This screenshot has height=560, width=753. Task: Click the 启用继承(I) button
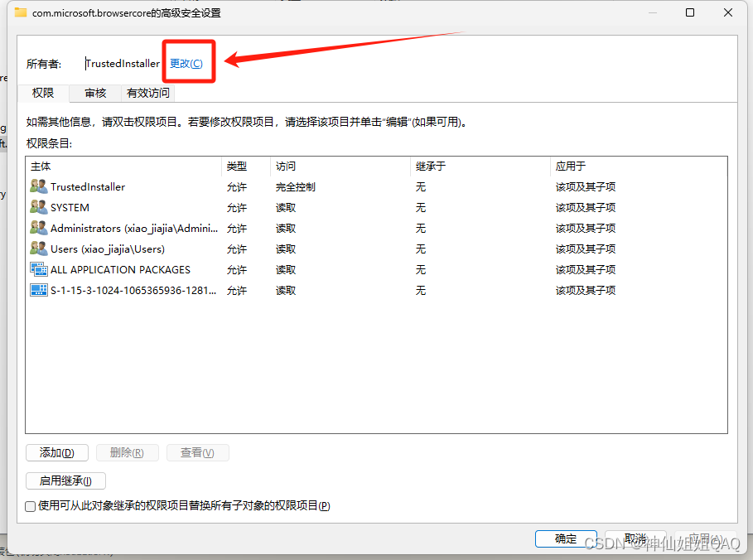click(x=65, y=480)
